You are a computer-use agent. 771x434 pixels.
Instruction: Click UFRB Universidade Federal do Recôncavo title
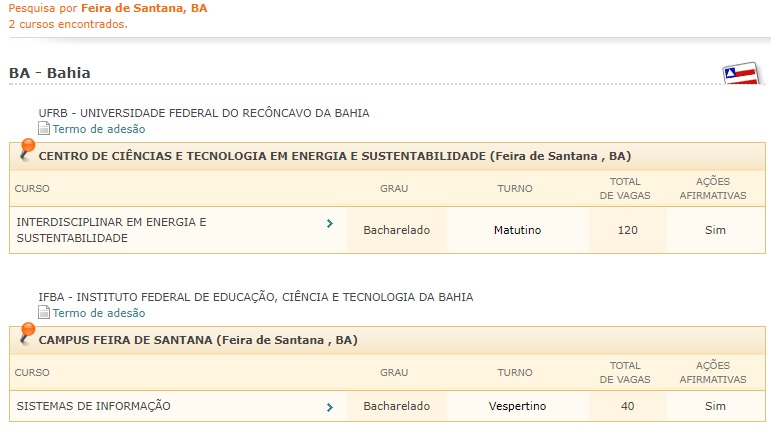[x=204, y=113]
